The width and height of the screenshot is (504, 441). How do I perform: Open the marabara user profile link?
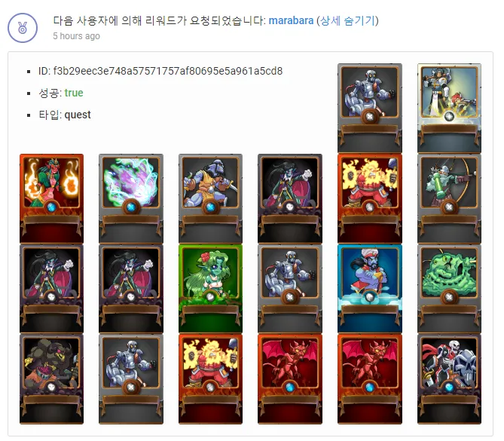pos(291,20)
